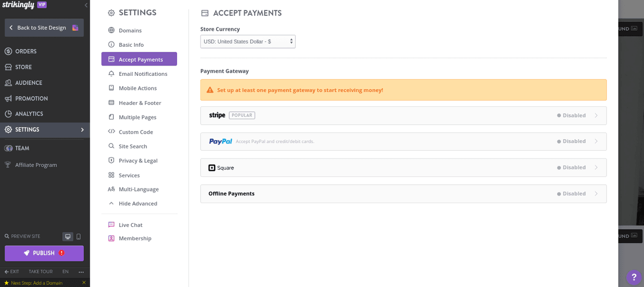Click the mobile preview device icon
644x287 pixels.
point(78,236)
